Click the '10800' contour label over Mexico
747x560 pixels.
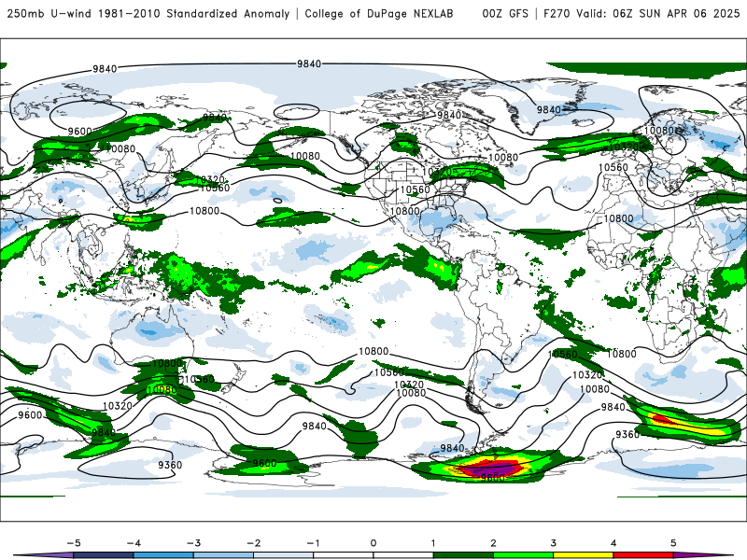click(405, 211)
